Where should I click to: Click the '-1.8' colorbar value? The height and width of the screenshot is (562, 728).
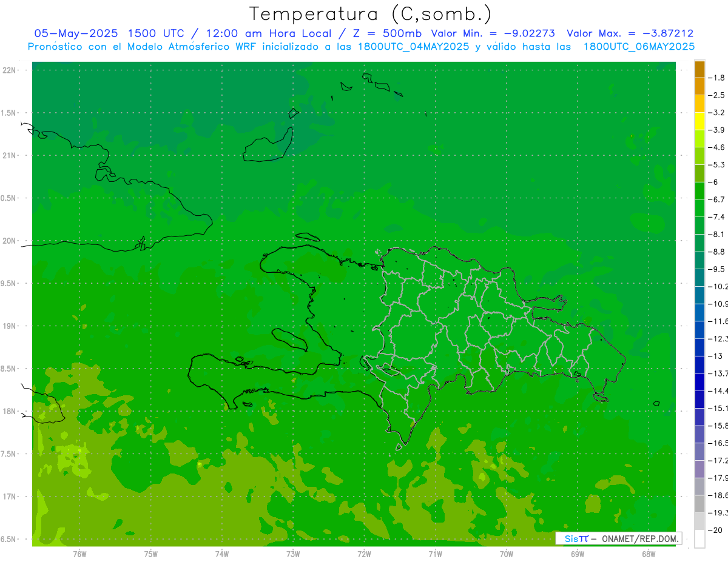click(716, 78)
